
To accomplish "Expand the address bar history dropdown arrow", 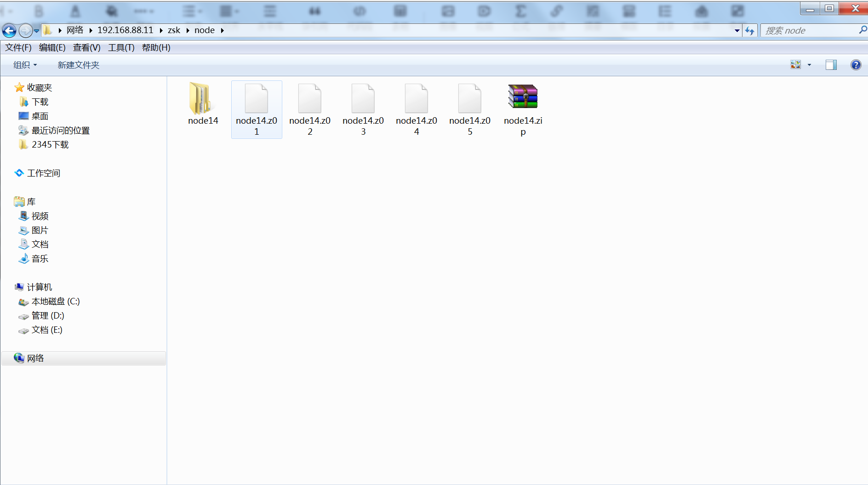I will coord(737,30).
